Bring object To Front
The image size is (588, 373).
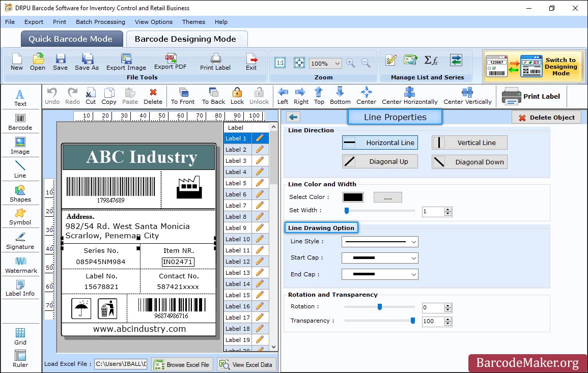183,96
